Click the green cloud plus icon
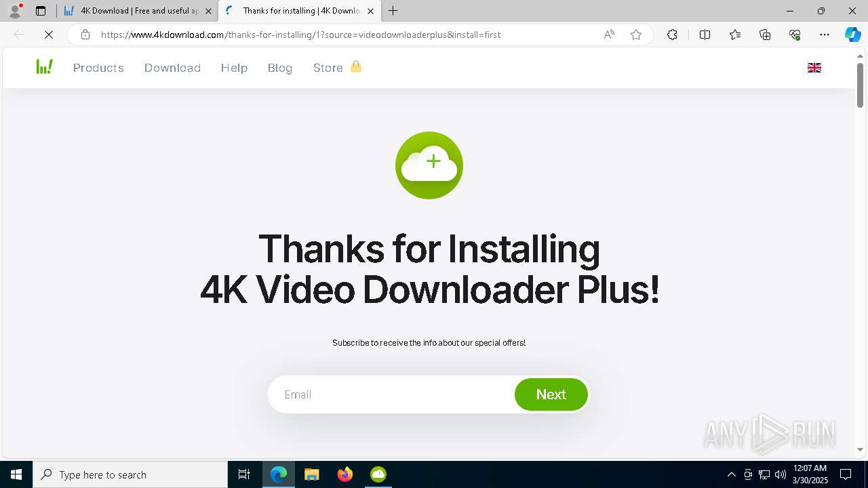The image size is (868, 488). [429, 165]
